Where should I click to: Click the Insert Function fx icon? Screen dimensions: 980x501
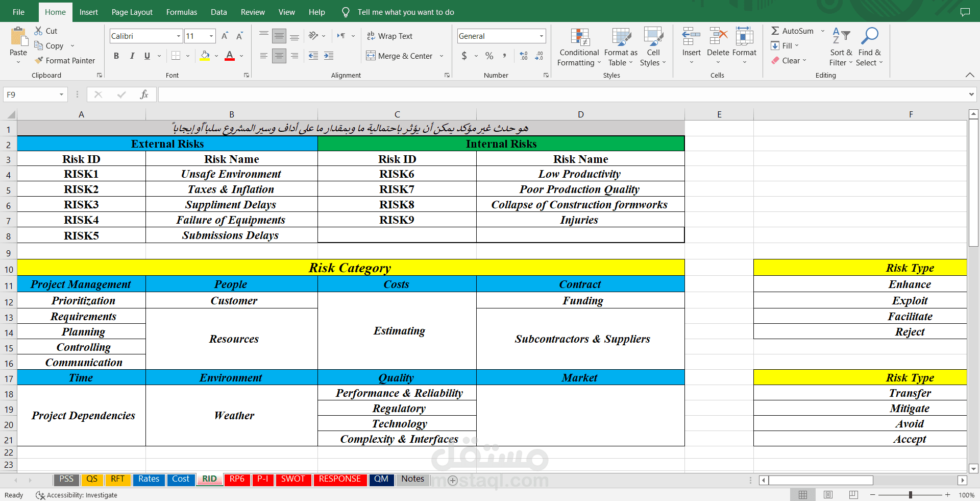click(x=144, y=94)
